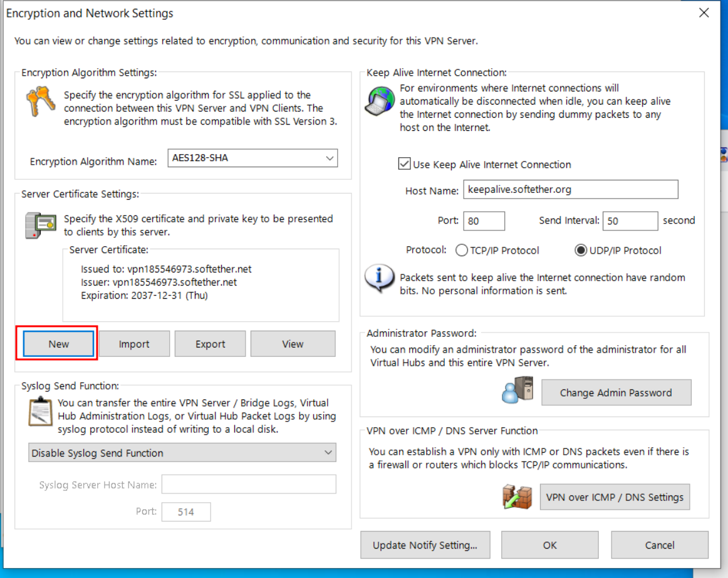Click the globe Keep Alive Internet icon
Viewport: 728px width, 578px height.
[379, 103]
